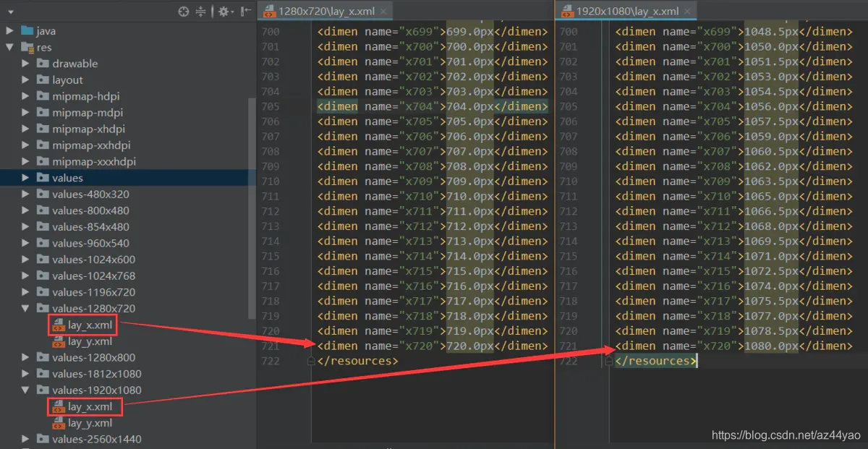Image resolution: width=868 pixels, height=449 pixels.
Task: Collapse the res folder arrow
Action: click(x=9, y=48)
